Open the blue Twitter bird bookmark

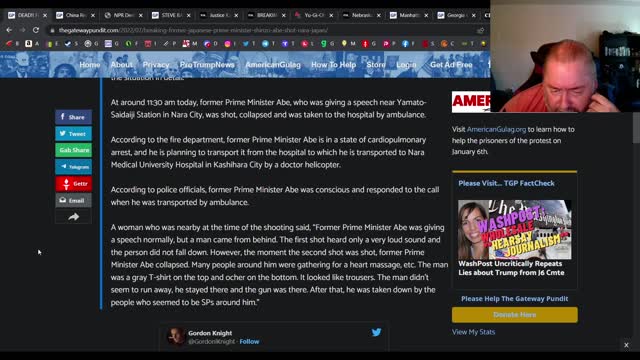246,43
